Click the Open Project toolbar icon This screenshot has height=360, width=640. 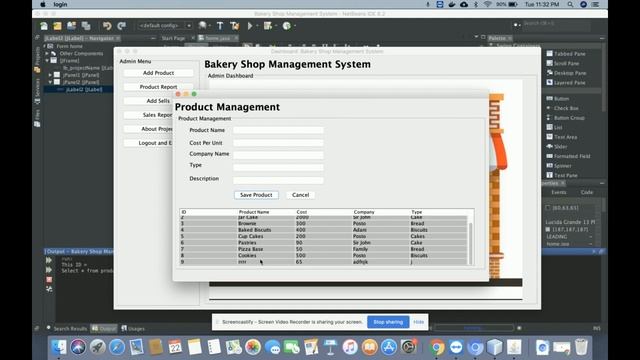pos(71,26)
